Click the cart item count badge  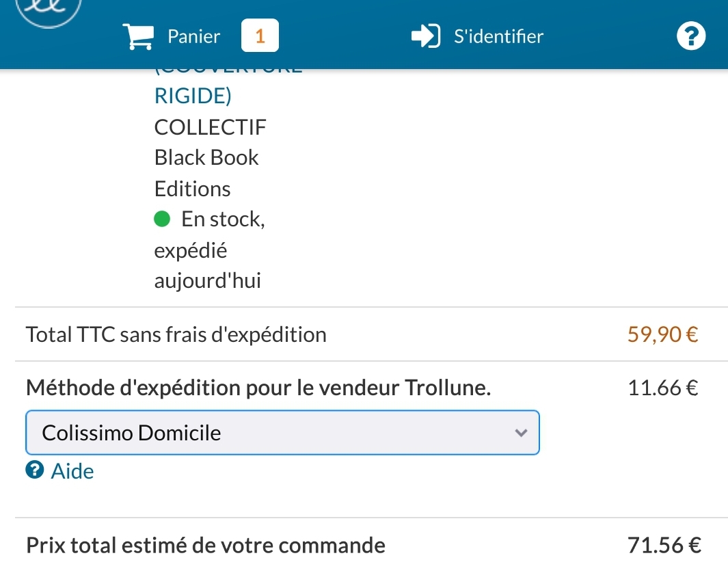(x=260, y=36)
